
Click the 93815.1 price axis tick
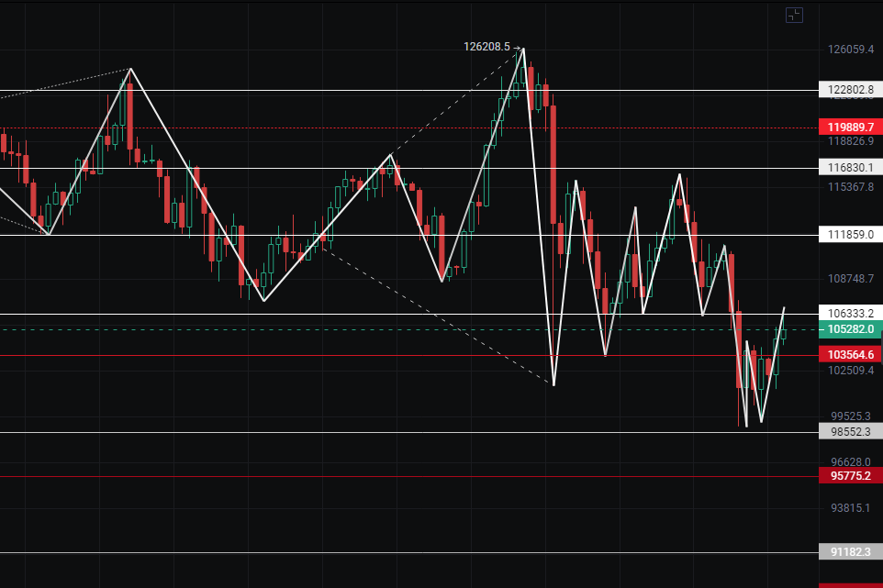(849, 508)
